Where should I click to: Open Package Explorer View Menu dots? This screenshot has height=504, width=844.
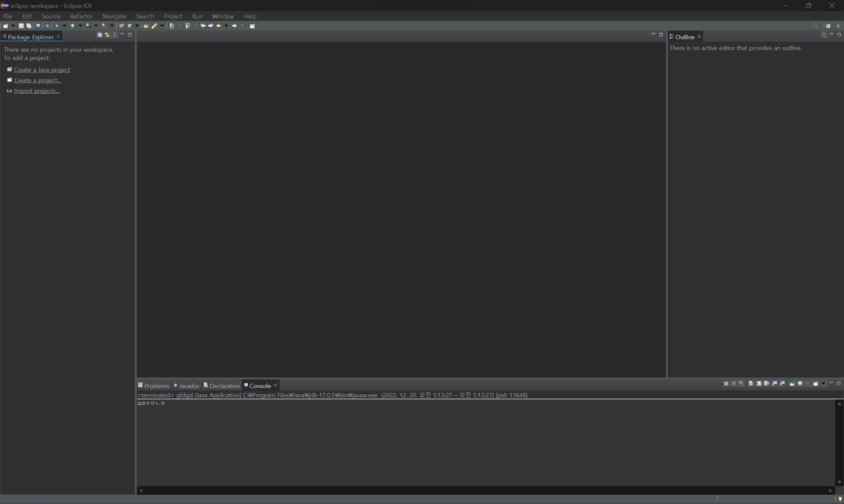(115, 35)
